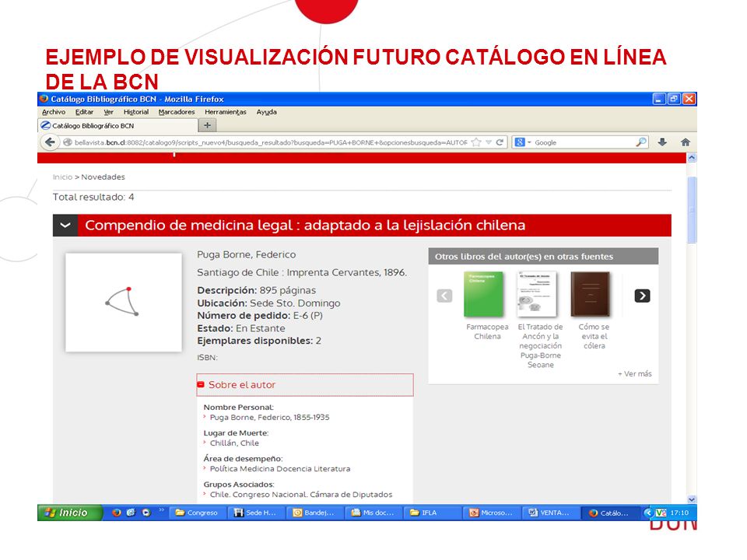The image size is (747, 560).
Task: Open the Ver menu
Action: 109,112
